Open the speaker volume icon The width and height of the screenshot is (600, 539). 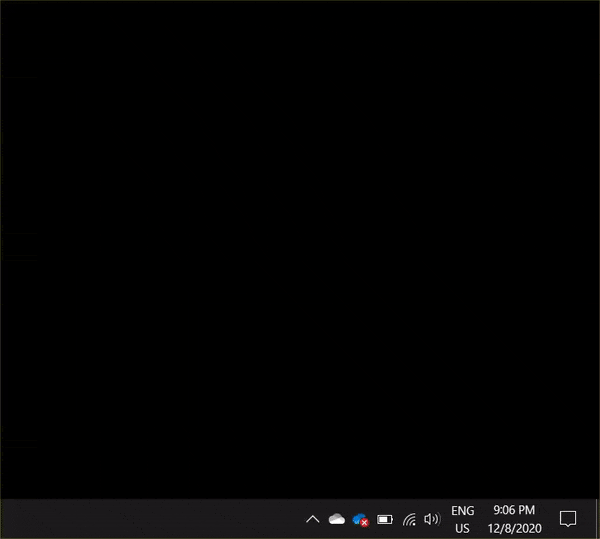click(x=432, y=519)
